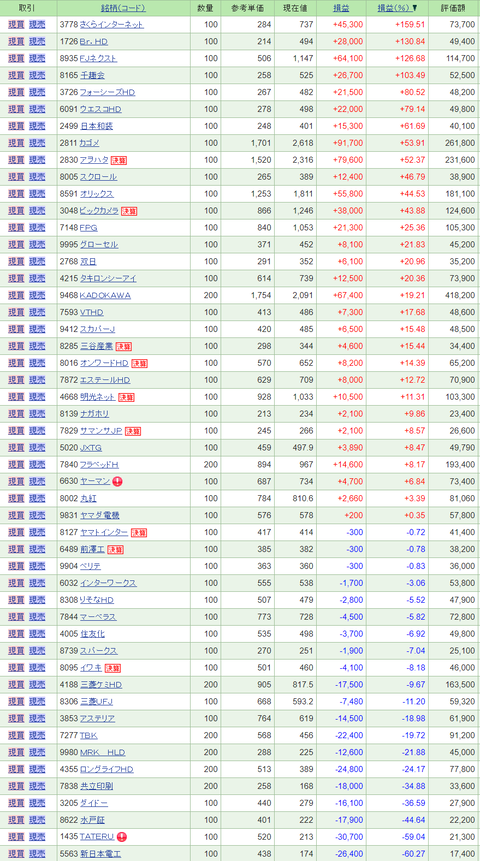Click current price 593.2 for 三菱UFJ
The image size is (480, 861).
click(x=304, y=702)
